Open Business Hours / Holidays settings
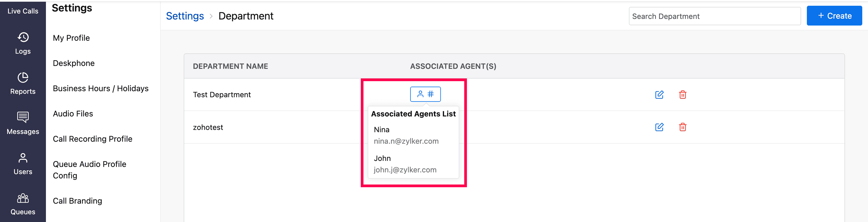Screen dimensions: 868x222 point(100,89)
